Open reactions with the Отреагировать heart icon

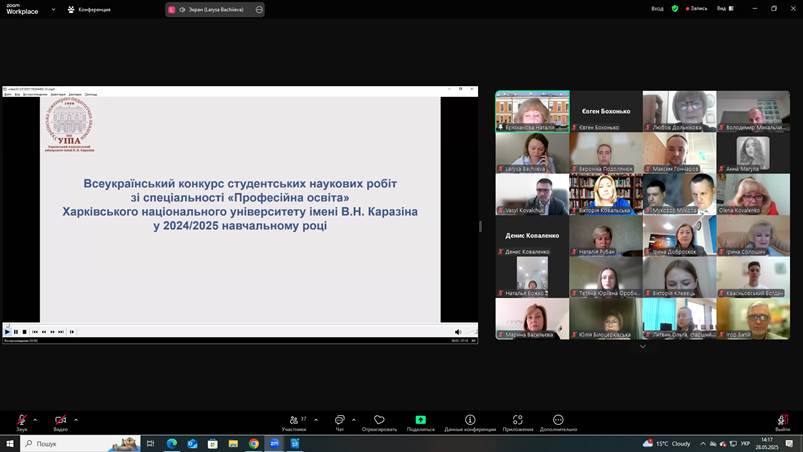379,422
